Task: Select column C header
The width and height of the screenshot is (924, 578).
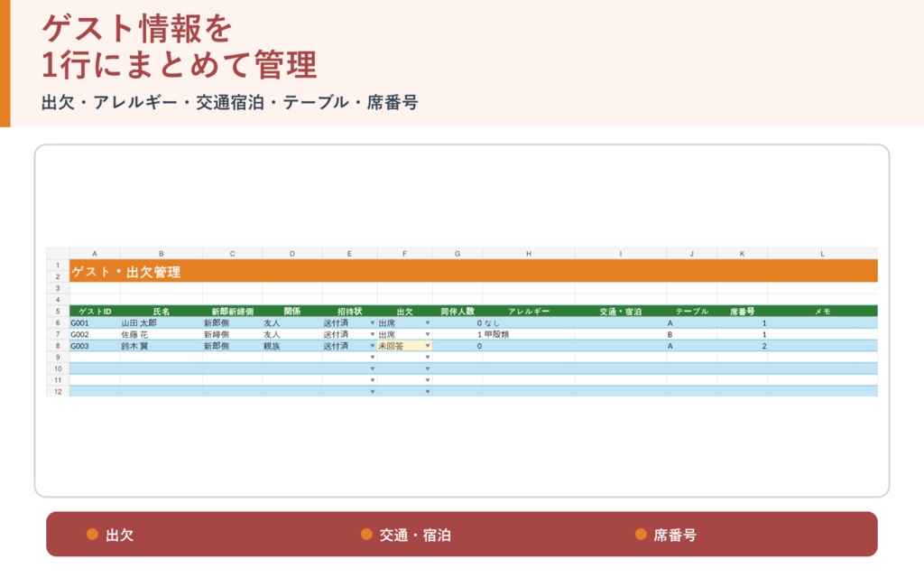Action: pos(232,254)
